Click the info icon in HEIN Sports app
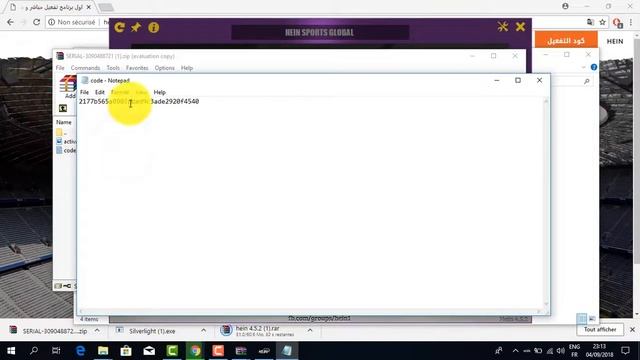The image size is (640, 360). 153,27
